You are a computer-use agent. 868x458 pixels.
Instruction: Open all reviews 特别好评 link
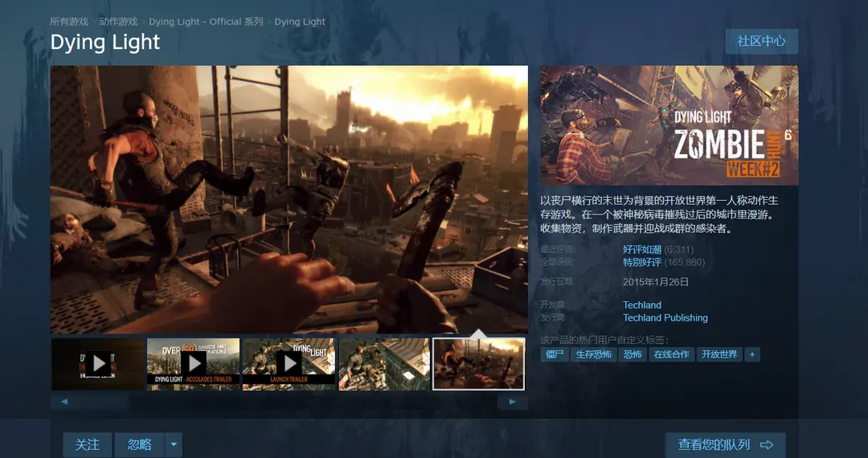coord(642,262)
